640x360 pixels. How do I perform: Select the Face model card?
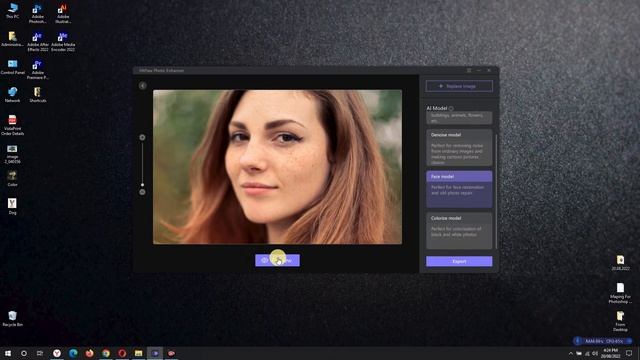[459, 189]
